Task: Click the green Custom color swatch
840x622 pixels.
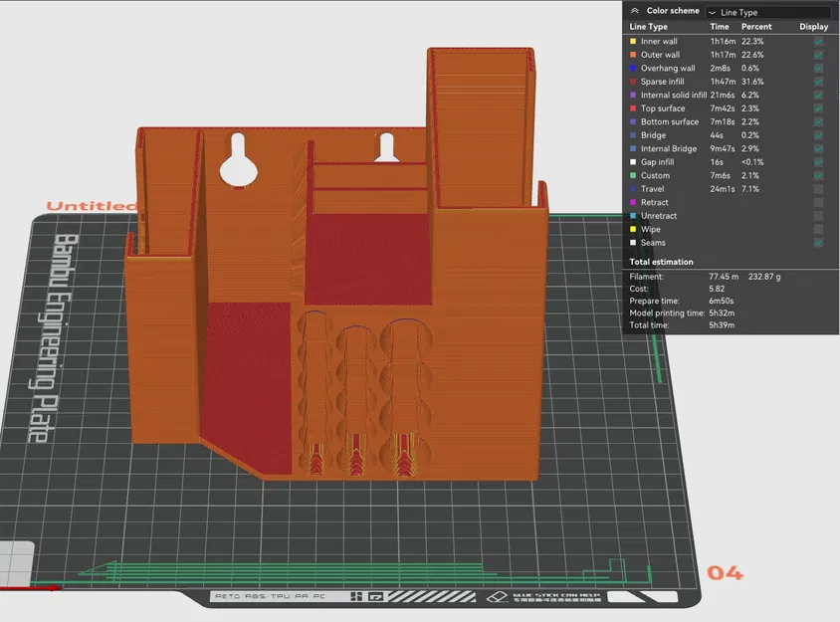Action: coord(632,176)
